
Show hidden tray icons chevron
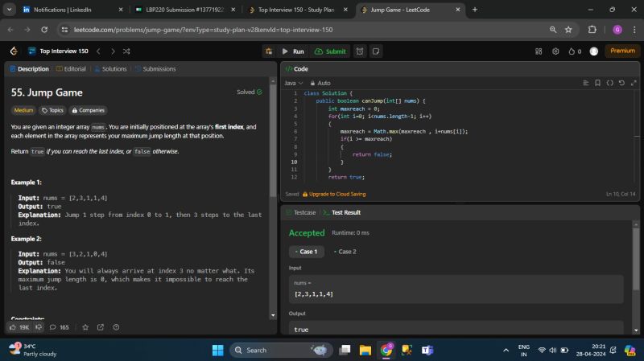(506, 350)
